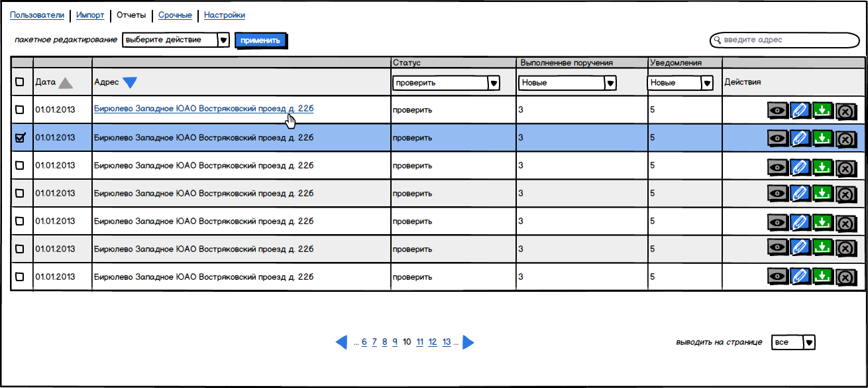The image size is (868, 388).
Task: Switch to the Настройки tab
Action: (x=224, y=15)
